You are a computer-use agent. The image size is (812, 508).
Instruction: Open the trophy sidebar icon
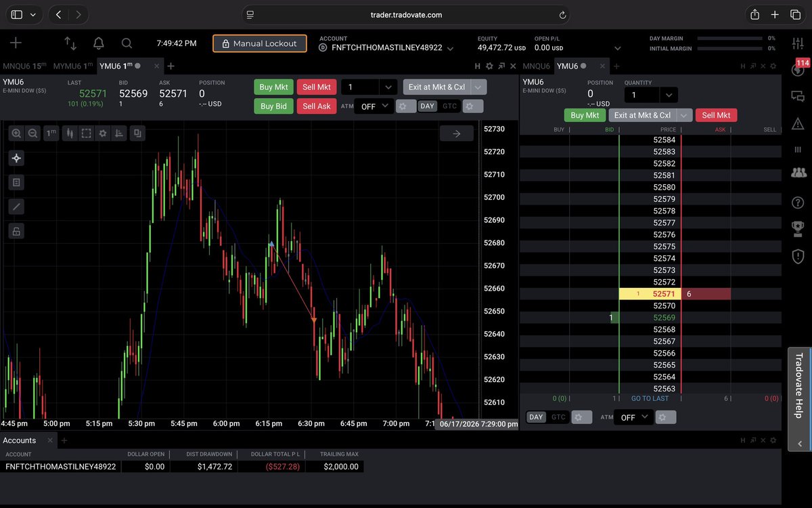point(798,229)
